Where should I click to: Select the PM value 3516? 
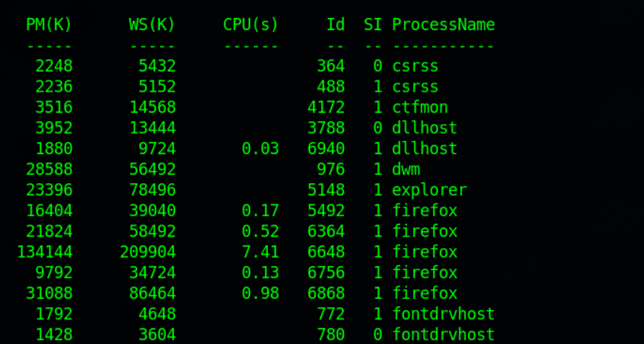(54, 107)
